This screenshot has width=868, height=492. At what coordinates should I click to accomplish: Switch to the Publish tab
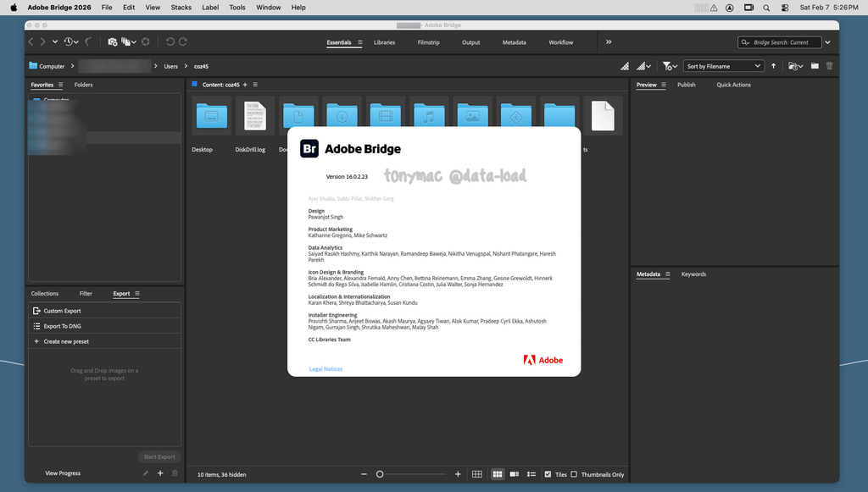[687, 86]
